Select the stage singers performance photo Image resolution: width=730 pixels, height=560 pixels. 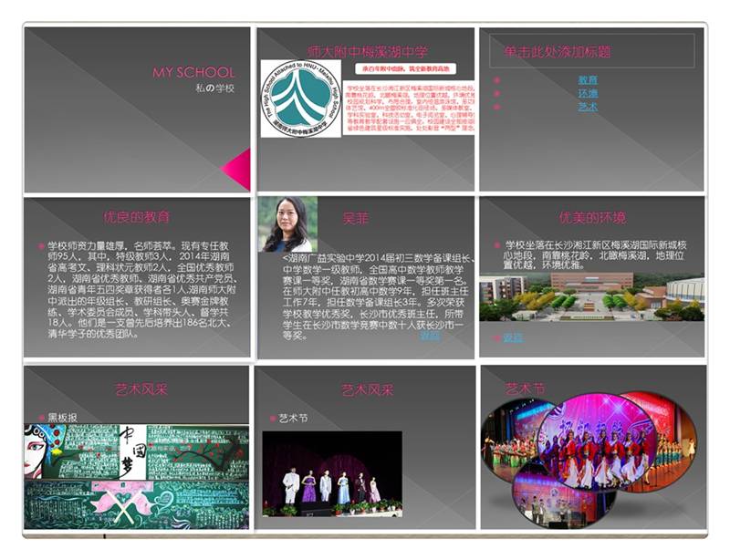332,473
